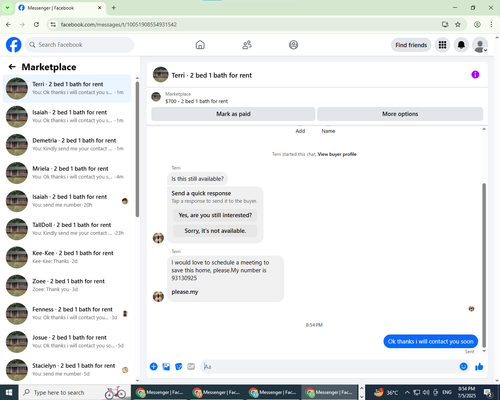500x400 pixels.
Task: Open the Facebook logo home link
Action: pos(13,45)
